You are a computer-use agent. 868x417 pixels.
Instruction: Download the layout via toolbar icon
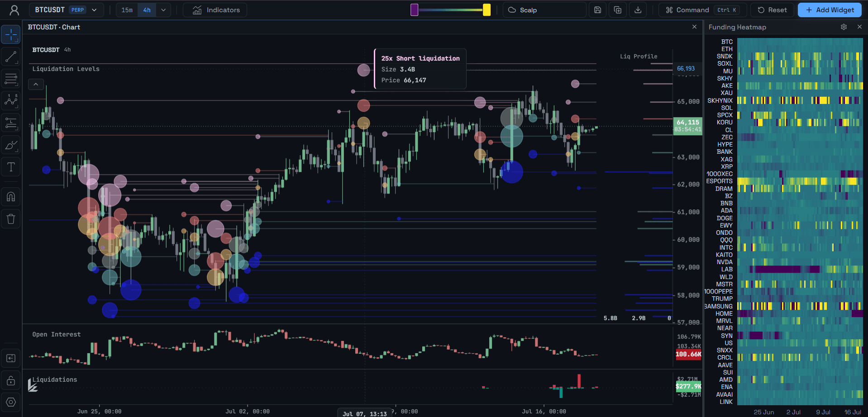(638, 10)
